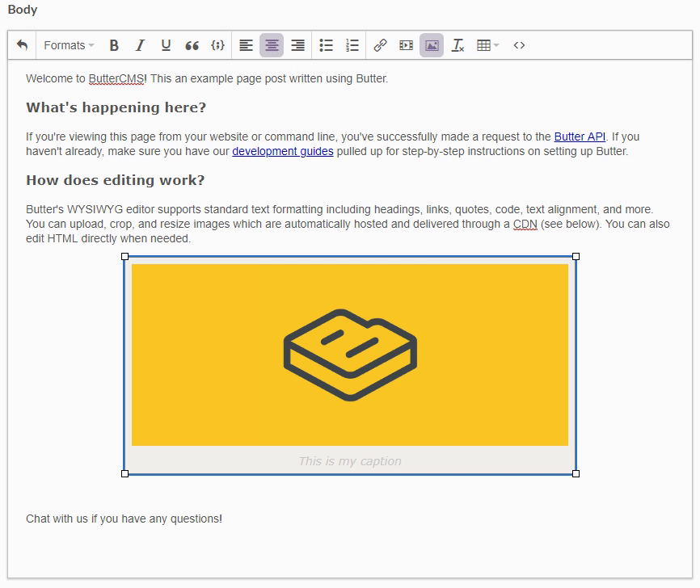
Task: Insert a bulleted list
Action: pos(327,45)
